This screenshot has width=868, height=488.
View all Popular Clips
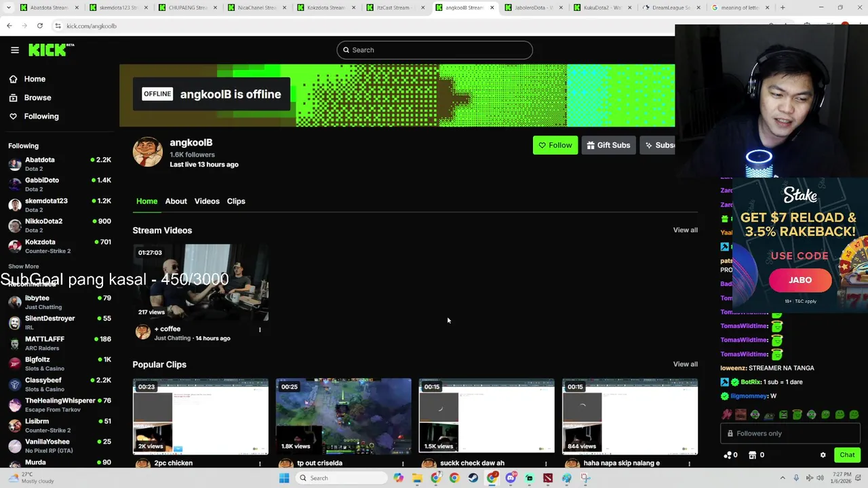click(685, 365)
